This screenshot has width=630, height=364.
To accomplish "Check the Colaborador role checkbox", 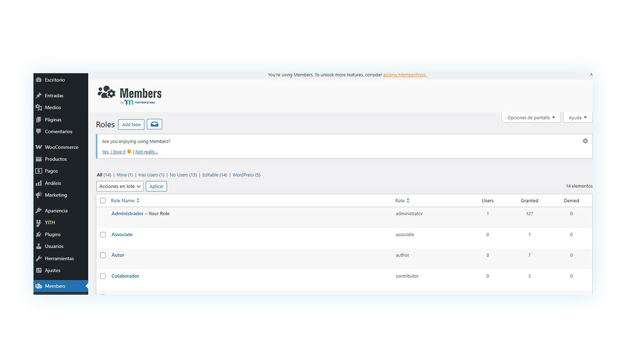I will [103, 276].
